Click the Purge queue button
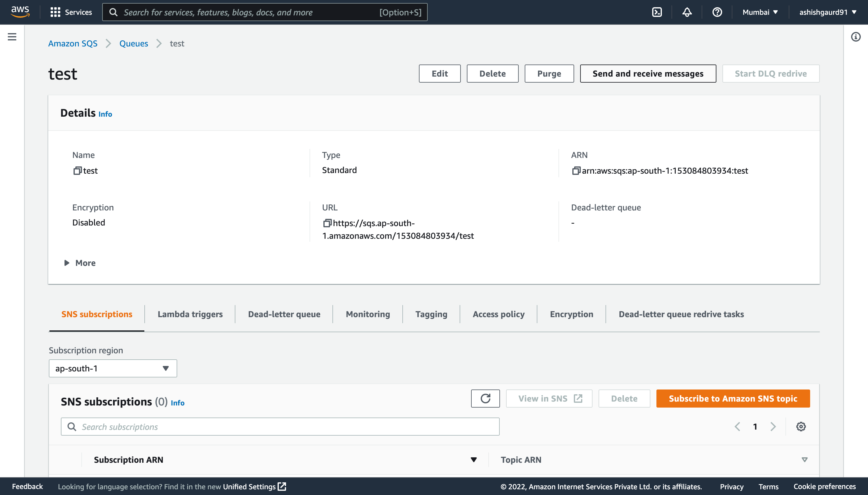This screenshot has width=868, height=495. tap(550, 73)
